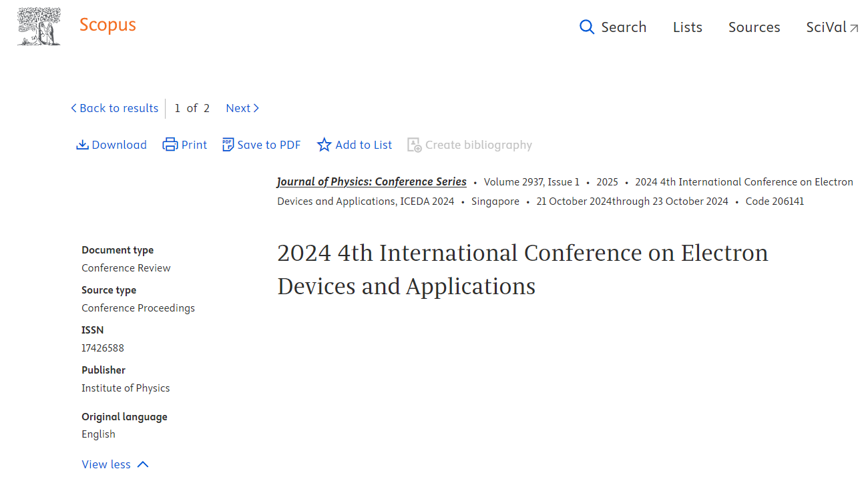868x493 pixels.
Task: Select the Volume 2937, Issue 1 text
Action: pos(531,181)
